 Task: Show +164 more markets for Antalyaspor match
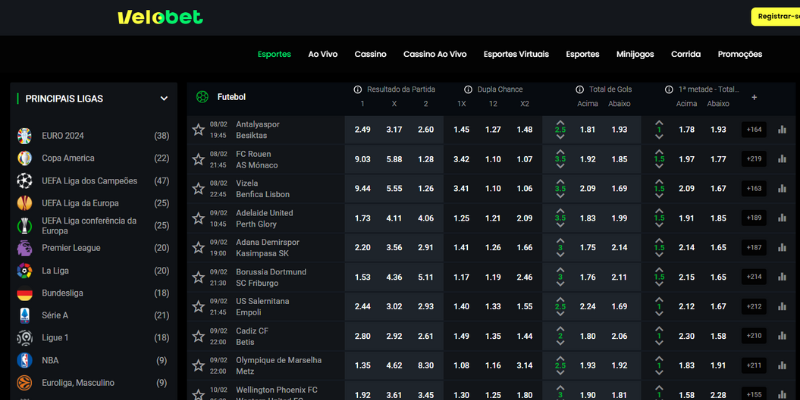(x=754, y=130)
